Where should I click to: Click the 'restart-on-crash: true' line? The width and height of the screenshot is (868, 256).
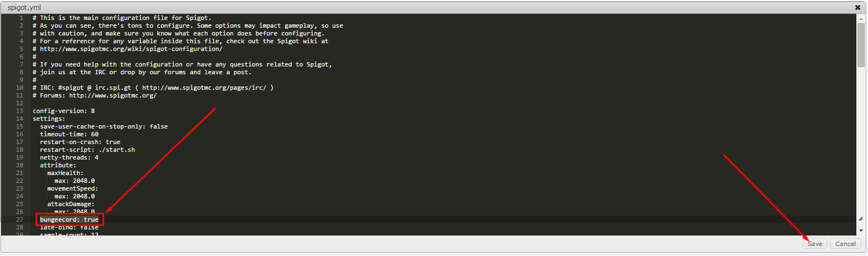point(80,142)
